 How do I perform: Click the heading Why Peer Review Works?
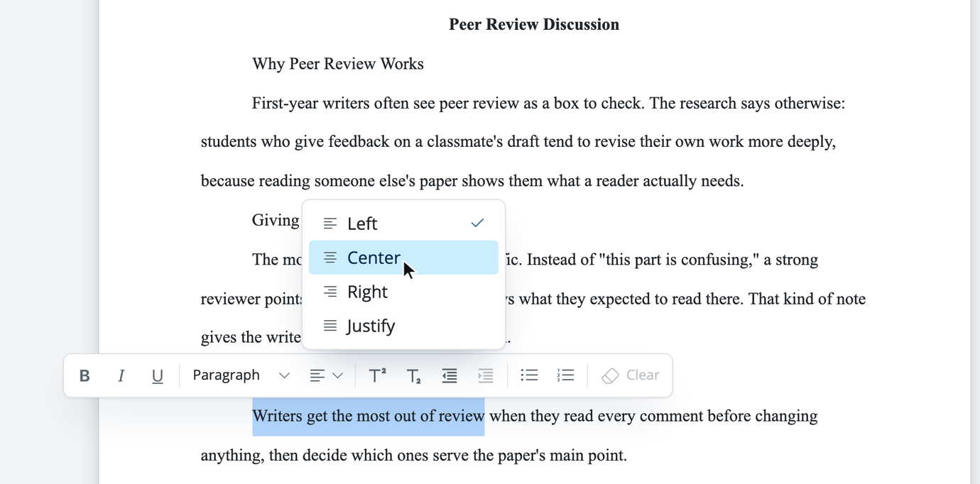pos(338,64)
